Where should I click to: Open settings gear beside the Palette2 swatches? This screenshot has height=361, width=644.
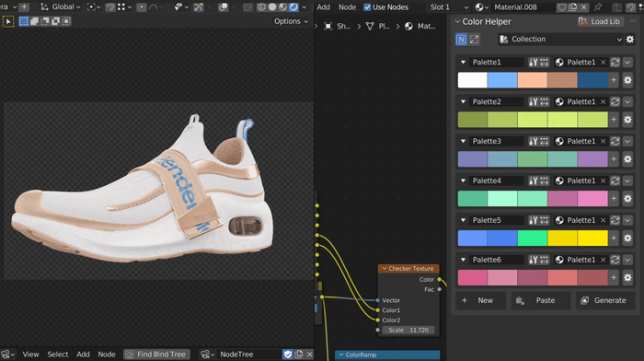[x=627, y=120]
